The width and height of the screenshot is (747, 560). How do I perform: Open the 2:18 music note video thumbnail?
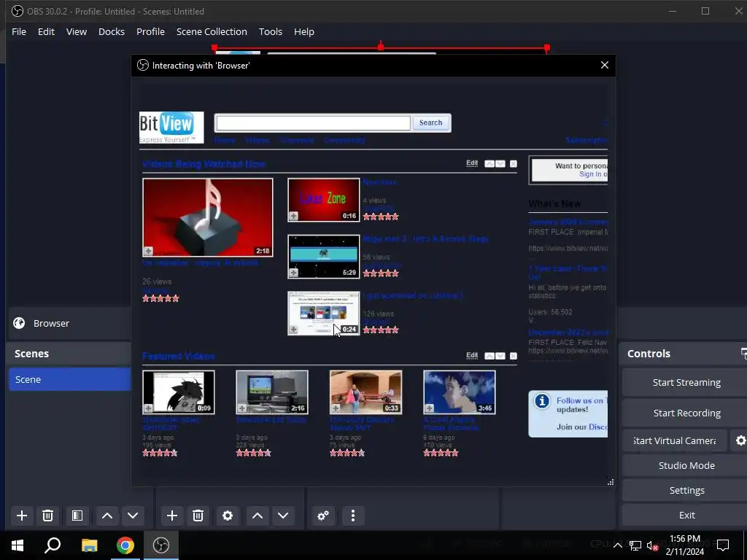click(x=208, y=217)
